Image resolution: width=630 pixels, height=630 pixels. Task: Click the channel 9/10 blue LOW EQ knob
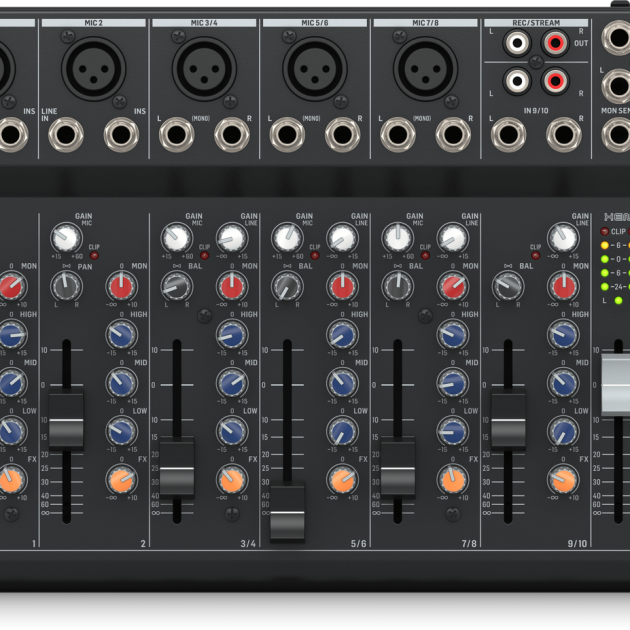[563, 432]
